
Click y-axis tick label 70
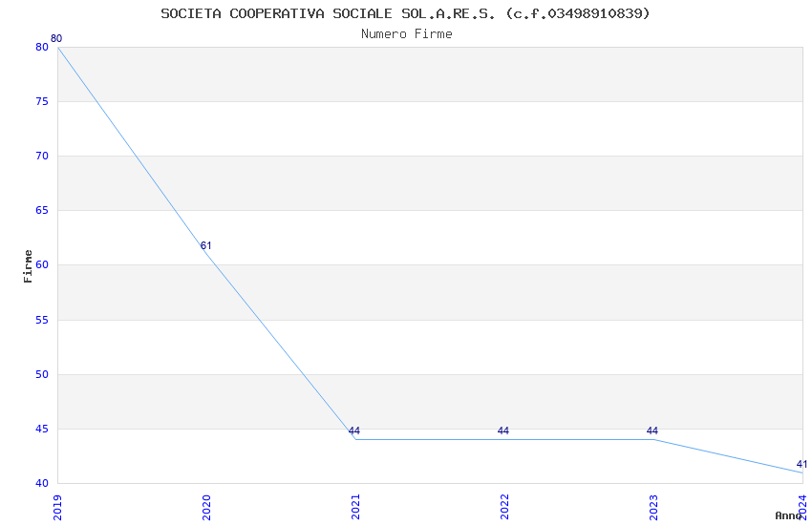pyautogui.click(x=42, y=156)
